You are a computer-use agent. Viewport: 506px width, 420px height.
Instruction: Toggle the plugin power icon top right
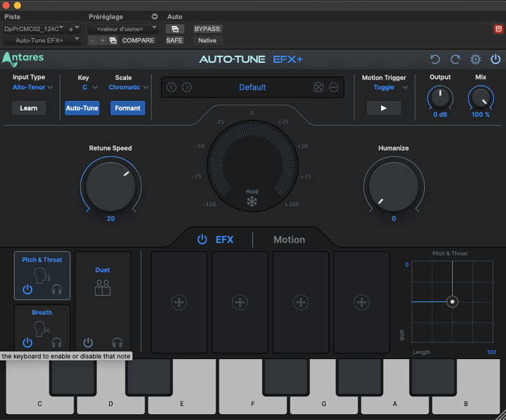(x=495, y=60)
